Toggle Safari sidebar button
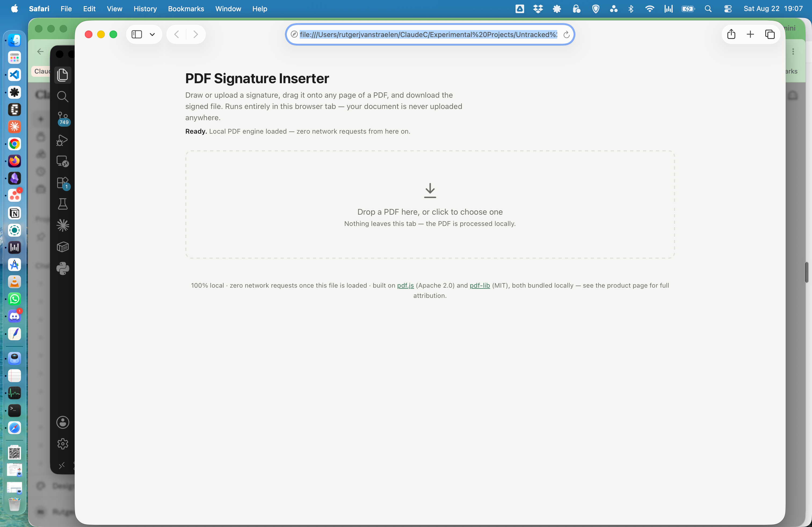Viewport: 812px width, 527px height. (x=137, y=34)
